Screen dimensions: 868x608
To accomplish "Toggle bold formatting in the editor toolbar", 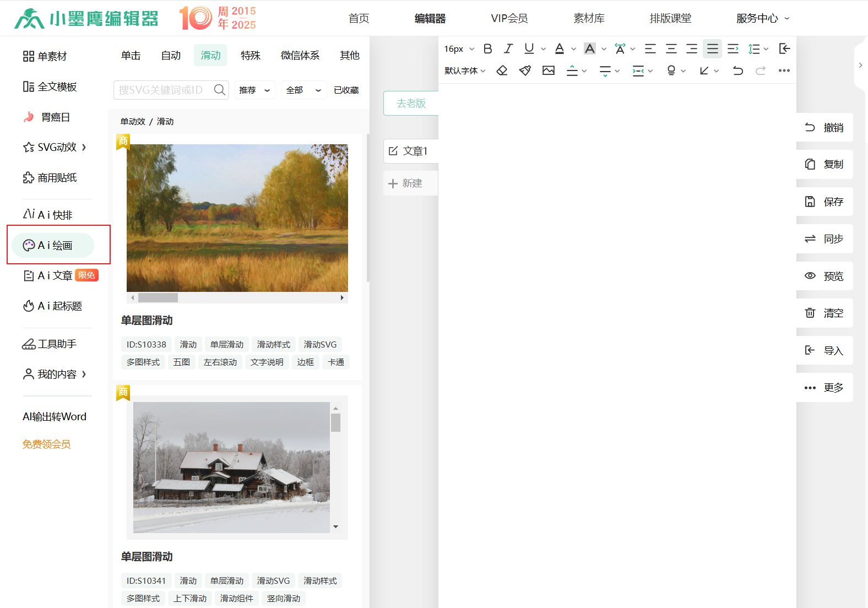I will click(487, 49).
